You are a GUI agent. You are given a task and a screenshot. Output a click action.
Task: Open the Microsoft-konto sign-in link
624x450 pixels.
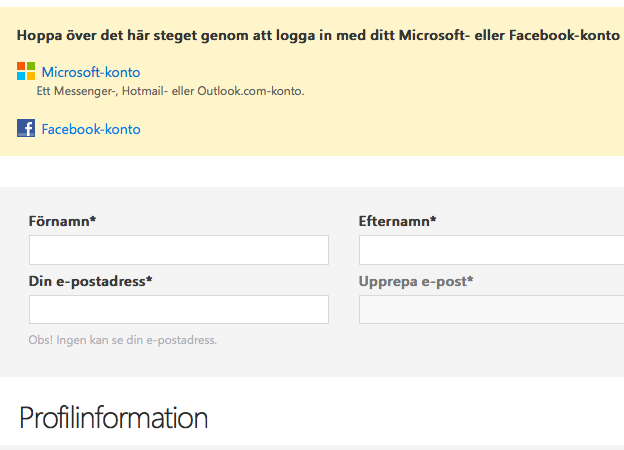(91, 72)
